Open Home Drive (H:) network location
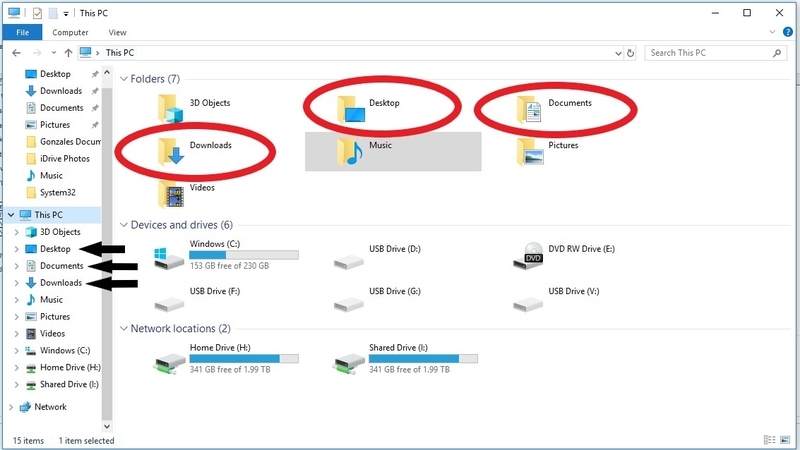Viewport: 800px width, 450px height. 168,360
